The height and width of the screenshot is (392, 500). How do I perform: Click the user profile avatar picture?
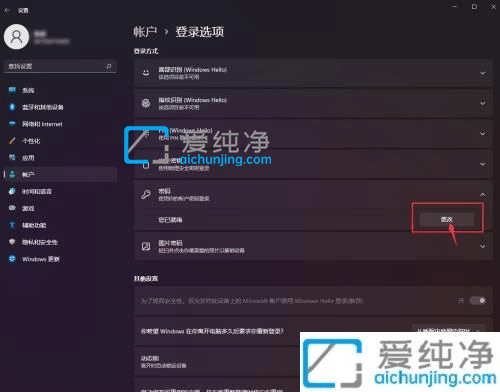coord(16,37)
